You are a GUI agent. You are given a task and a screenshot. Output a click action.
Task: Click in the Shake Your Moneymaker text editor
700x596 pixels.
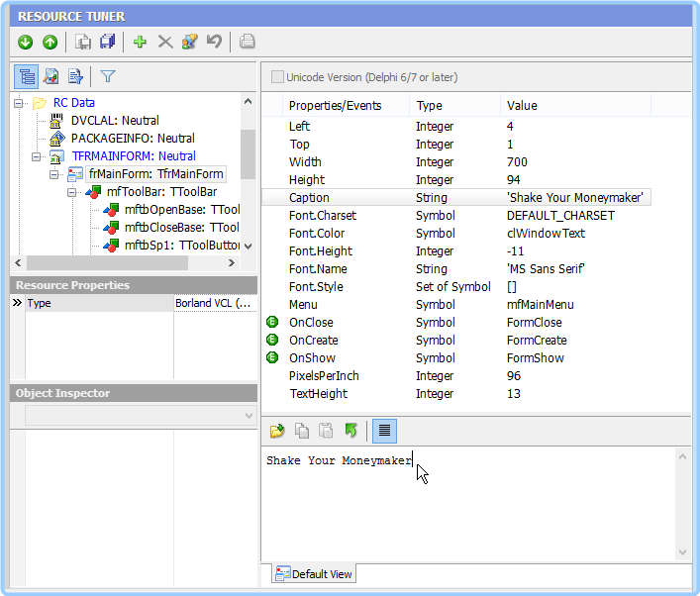468,504
